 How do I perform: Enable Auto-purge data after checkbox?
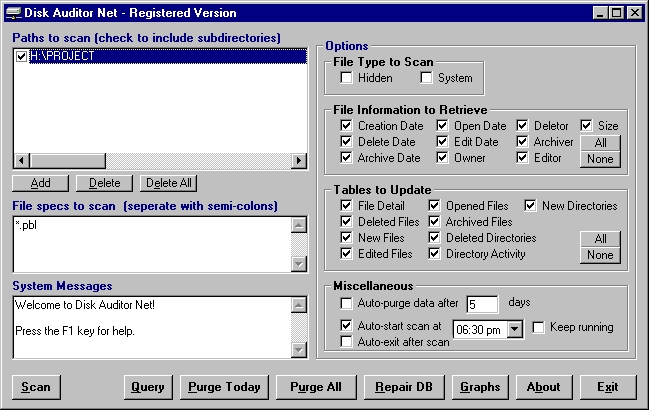[346, 303]
